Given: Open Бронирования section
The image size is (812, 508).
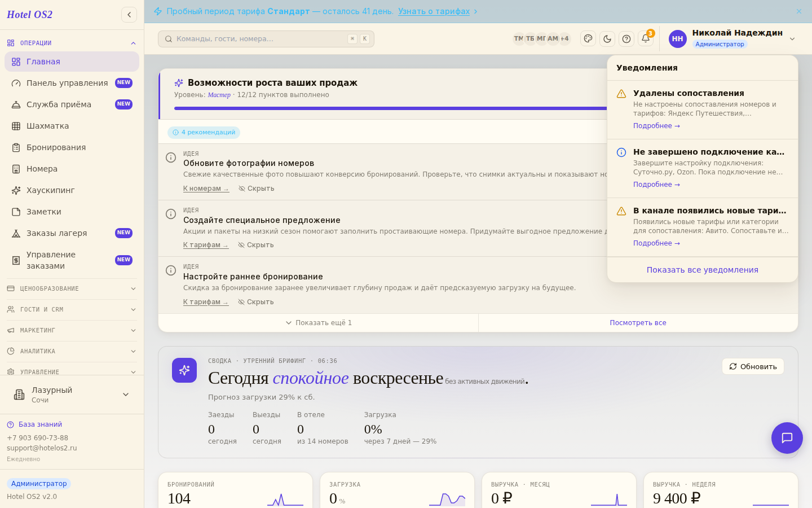Looking at the screenshot, I should click(x=72, y=147).
